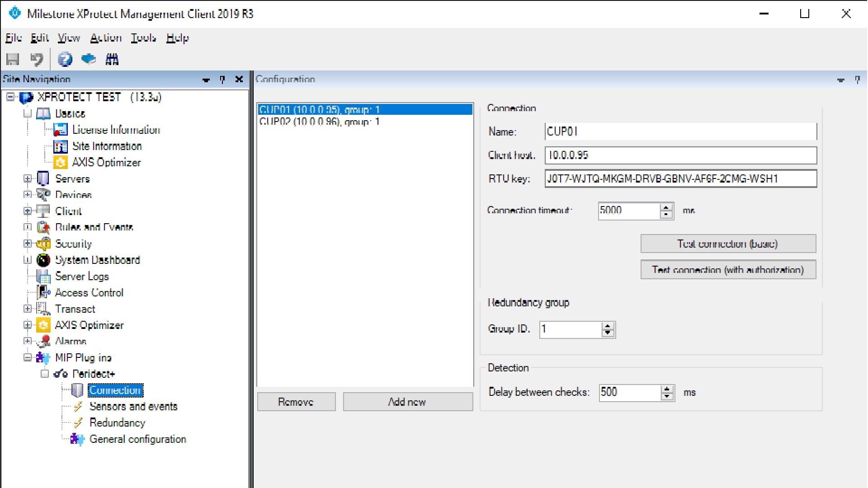Select the Server Logs tree item

[x=82, y=276]
